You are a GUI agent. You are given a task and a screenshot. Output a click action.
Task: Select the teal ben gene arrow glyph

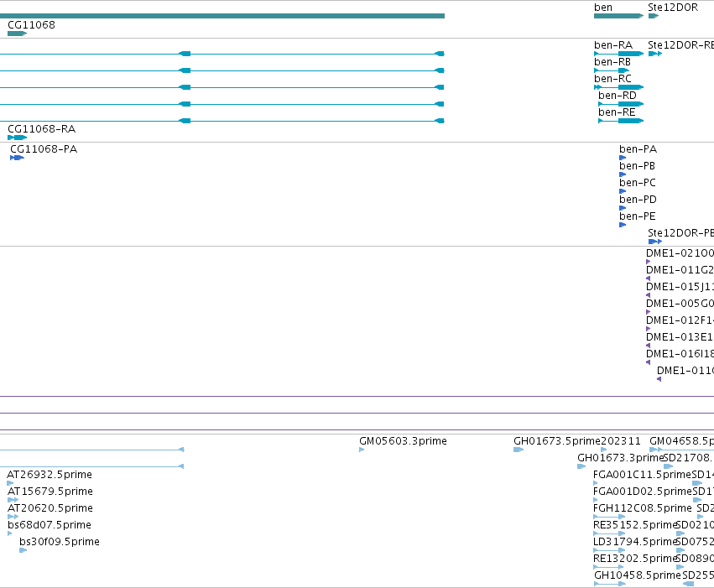tap(618, 16)
